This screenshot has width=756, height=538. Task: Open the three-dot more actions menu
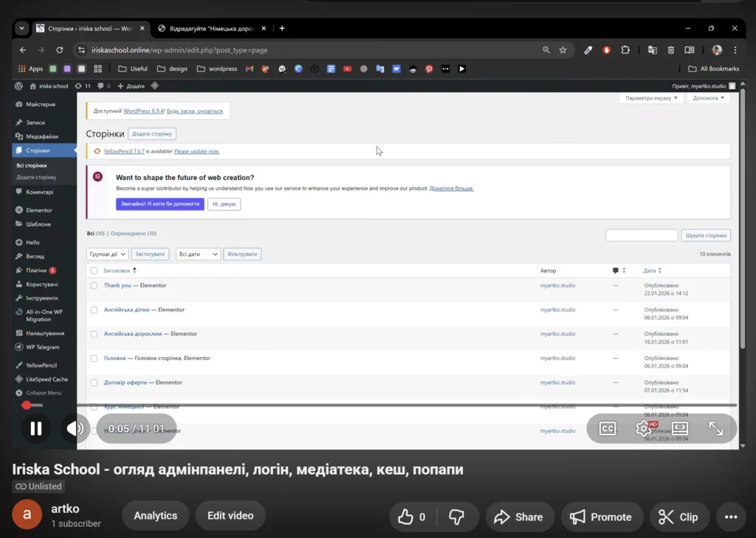(x=731, y=517)
